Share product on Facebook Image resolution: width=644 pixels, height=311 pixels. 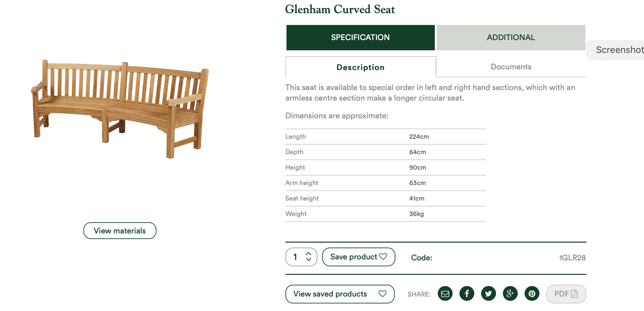tap(467, 294)
